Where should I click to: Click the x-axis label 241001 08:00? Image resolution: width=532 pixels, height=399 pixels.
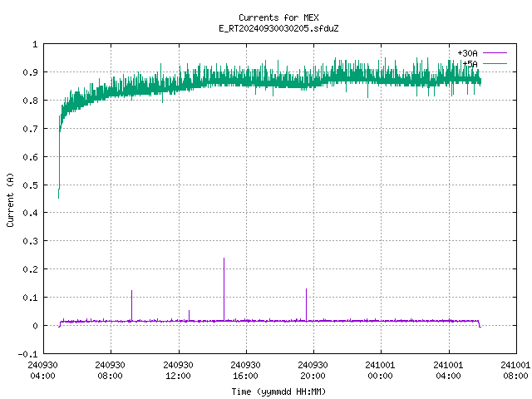click(x=515, y=370)
